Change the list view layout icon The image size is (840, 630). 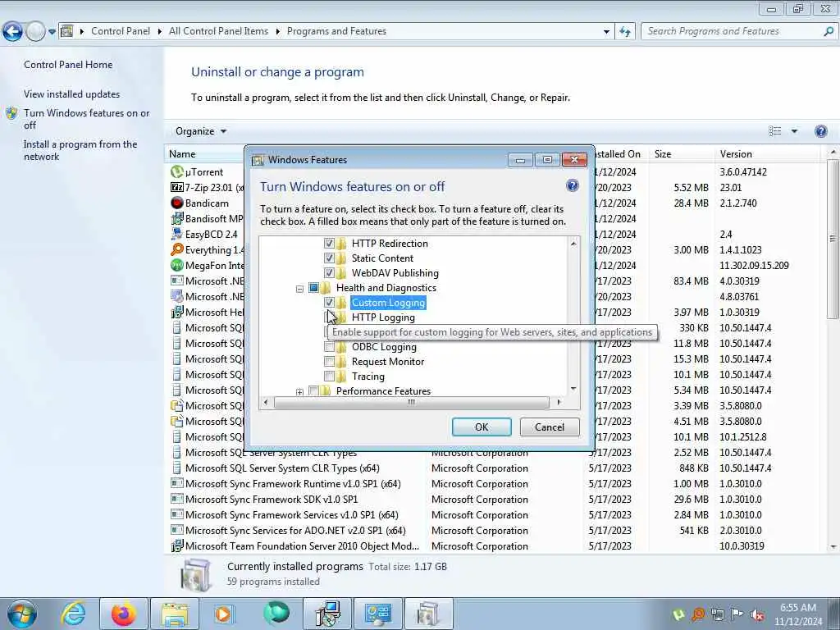click(774, 131)
